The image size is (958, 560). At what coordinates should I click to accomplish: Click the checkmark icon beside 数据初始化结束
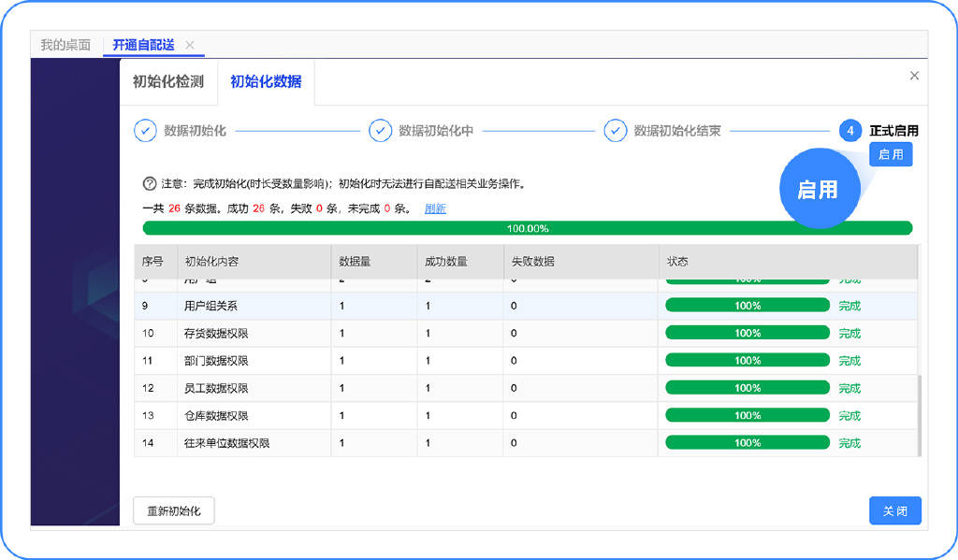[x=615, y=131]
